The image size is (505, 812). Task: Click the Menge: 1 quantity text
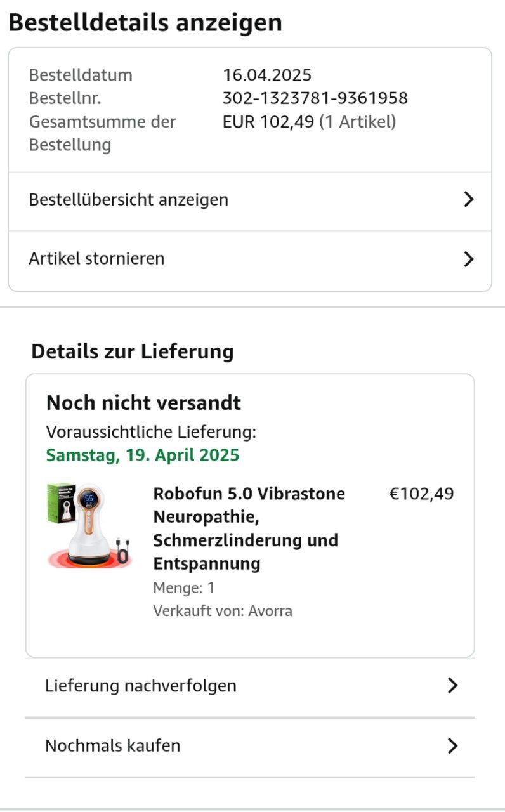point(184,588)
